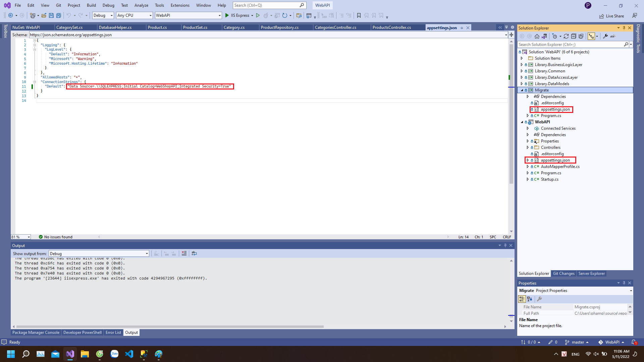This screenshot has height=362, width=644.
Task: Click Clear All icon in Output toolbar
Action: pos(184,253)
